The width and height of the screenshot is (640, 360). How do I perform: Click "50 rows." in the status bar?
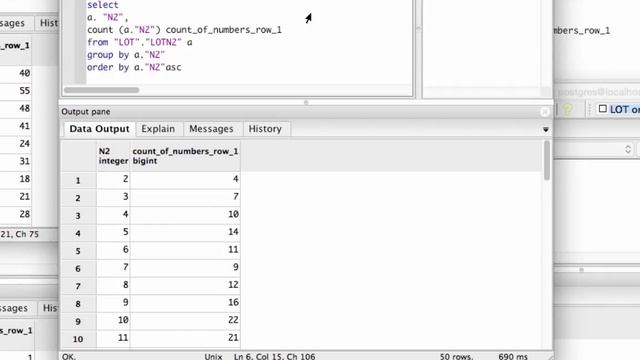point(456,356)
